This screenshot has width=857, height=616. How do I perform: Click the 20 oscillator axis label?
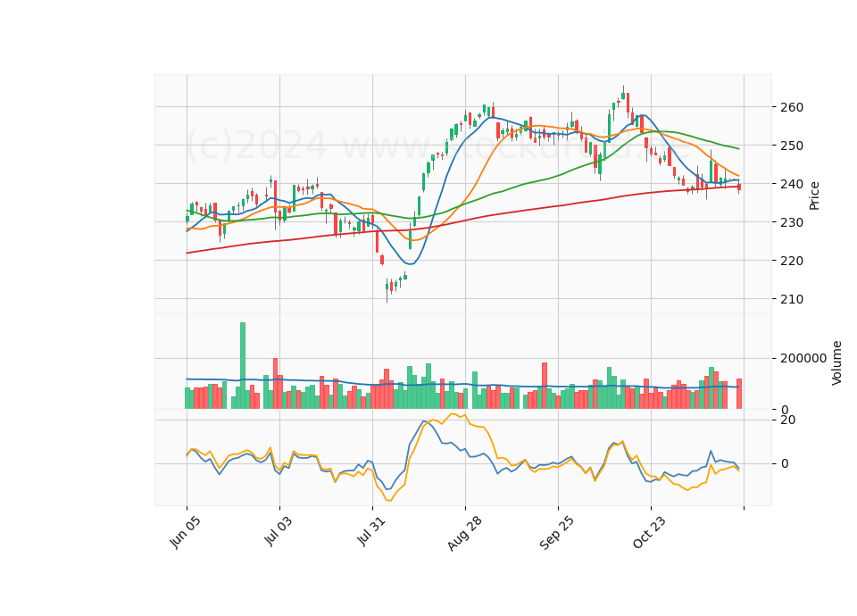tap(788, 420)
